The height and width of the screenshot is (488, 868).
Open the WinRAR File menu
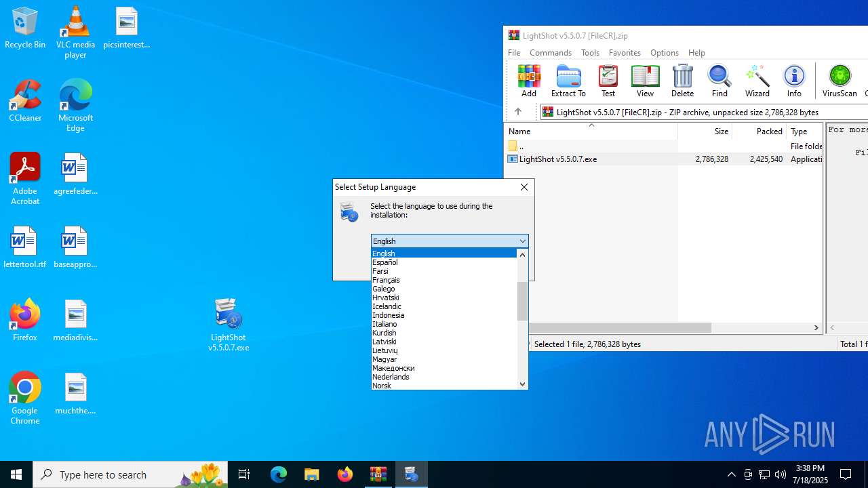[514, 52]
